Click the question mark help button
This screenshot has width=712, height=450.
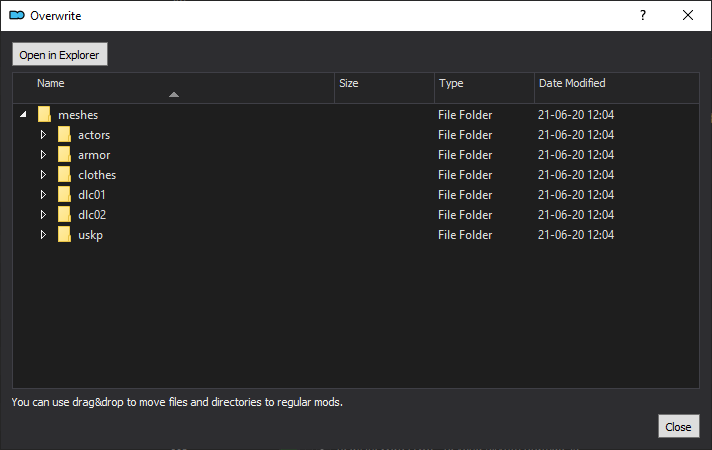[643, 15]
